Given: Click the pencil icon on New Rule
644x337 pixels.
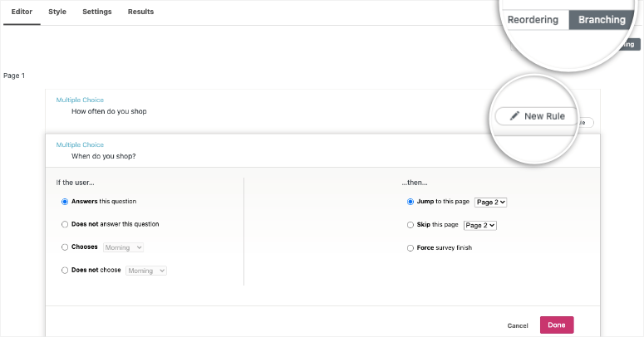Looking at the screenshot, I should click(514, 116).
